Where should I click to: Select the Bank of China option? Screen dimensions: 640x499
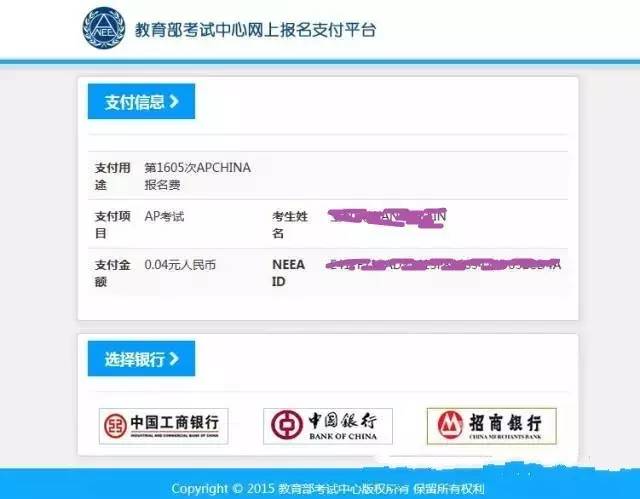tap(328, 426)
